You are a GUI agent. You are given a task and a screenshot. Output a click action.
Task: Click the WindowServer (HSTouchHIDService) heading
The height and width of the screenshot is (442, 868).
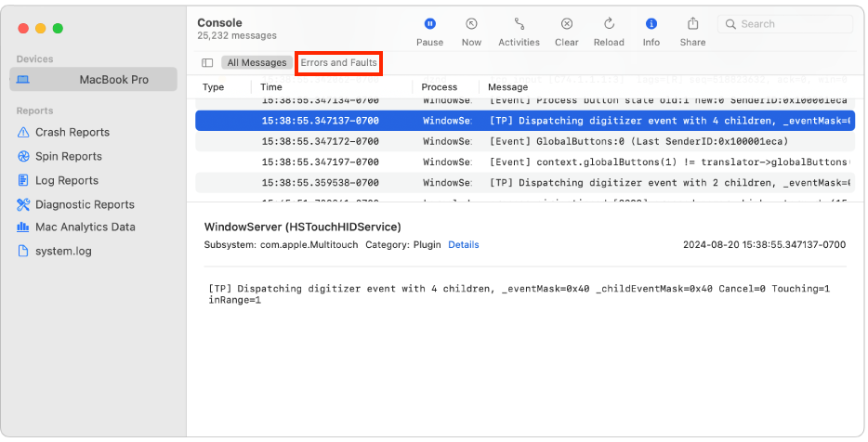(x=302, y=227)
